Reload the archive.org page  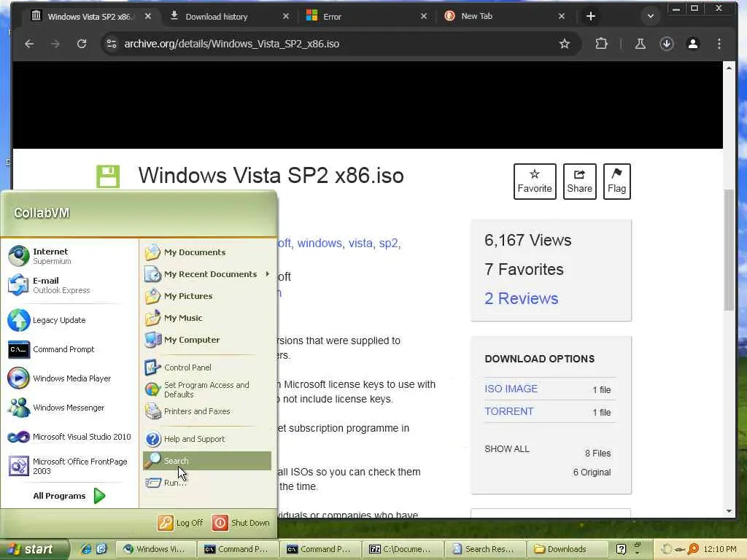point(82,44)
